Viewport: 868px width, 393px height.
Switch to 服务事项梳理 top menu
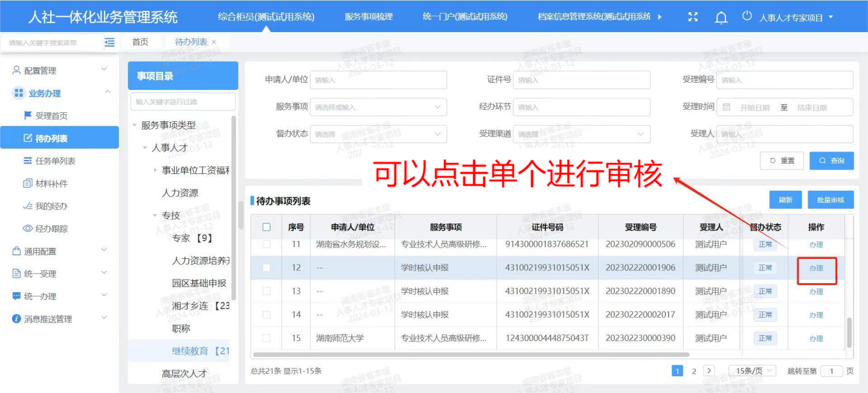368,17
